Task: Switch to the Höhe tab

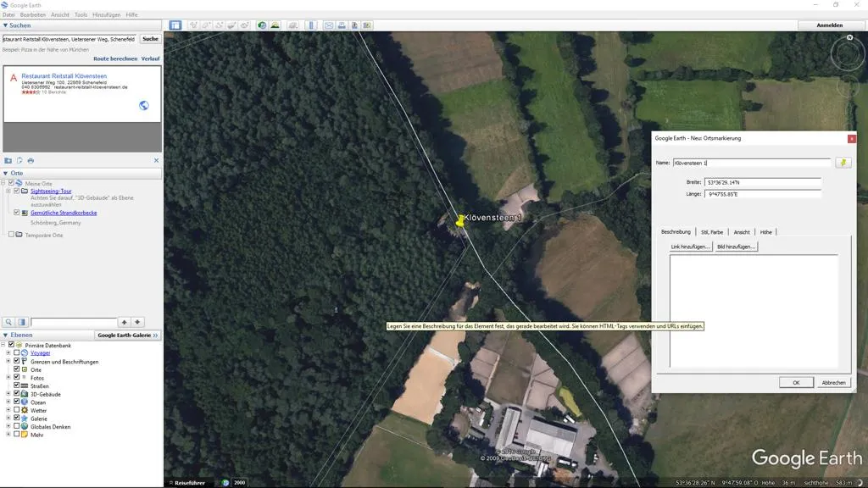Action: tap(765, 232)
